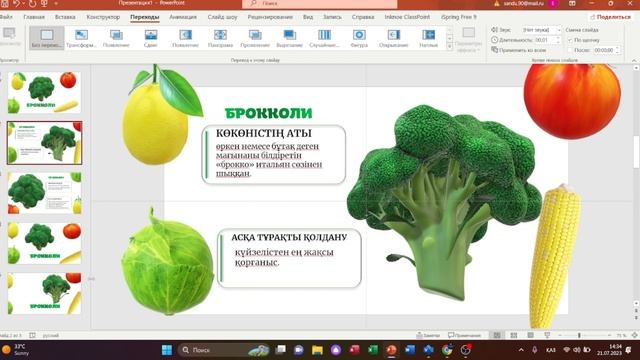Viewport: 640px width, 360px height.
Task: Click the Undo icon in title bar
Action: click(16, 3)
